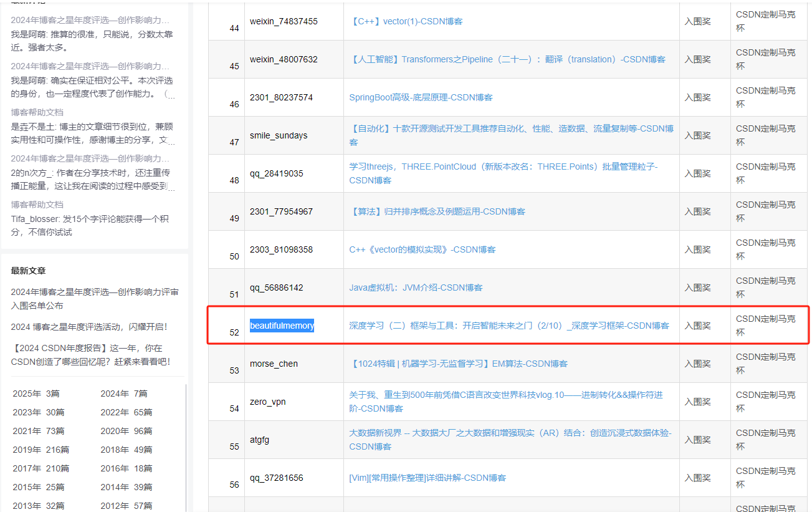
Task: Open comment by 我是阿萌 starting 确实在保证相对公平
Action: [x=93, y=87]
